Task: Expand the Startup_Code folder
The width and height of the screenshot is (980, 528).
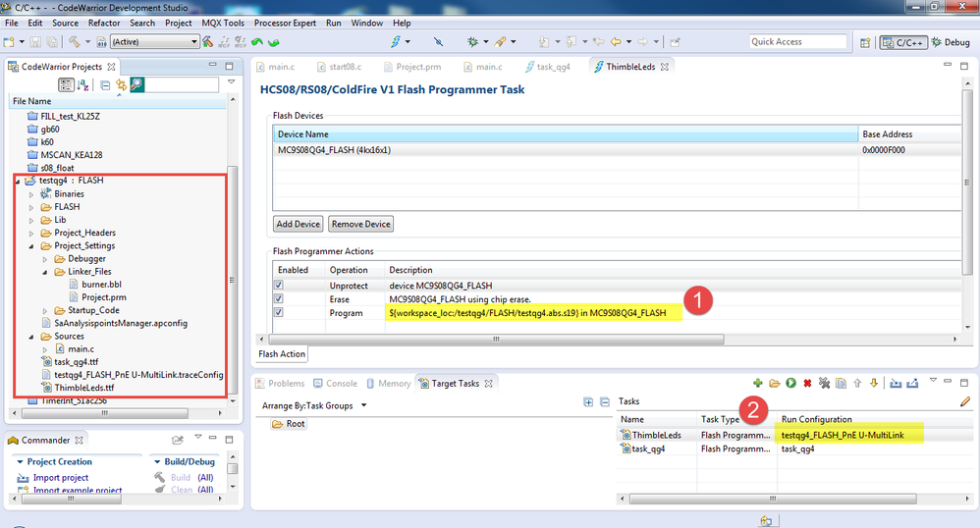Action: pyautogui.click(x=45, y=310)
